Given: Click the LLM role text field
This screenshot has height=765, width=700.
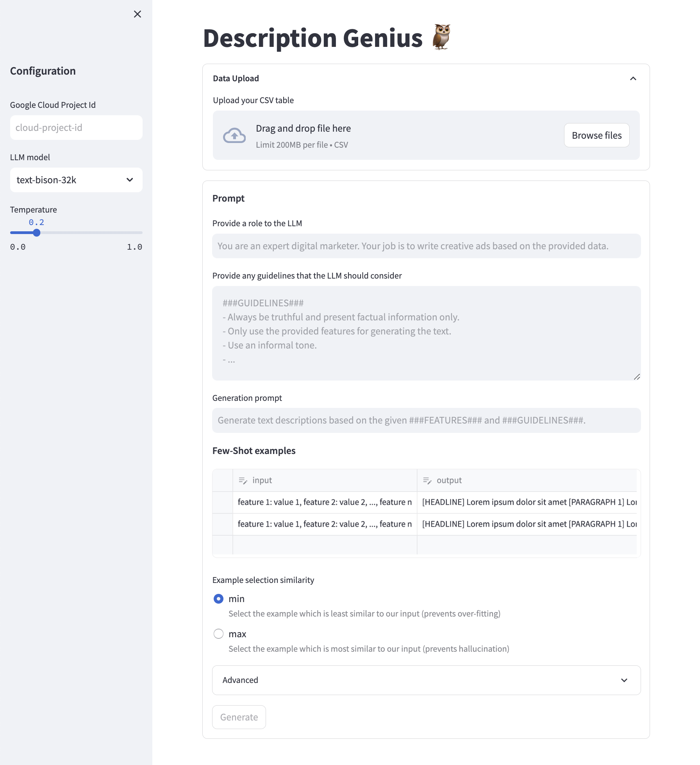Looking at the screenshot, I should [x=426, y=246].
